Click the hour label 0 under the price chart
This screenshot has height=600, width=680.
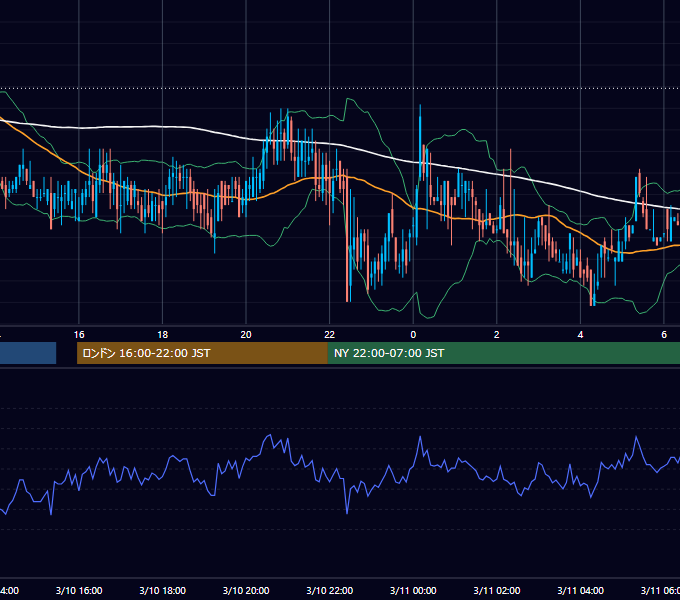(413, 335)
